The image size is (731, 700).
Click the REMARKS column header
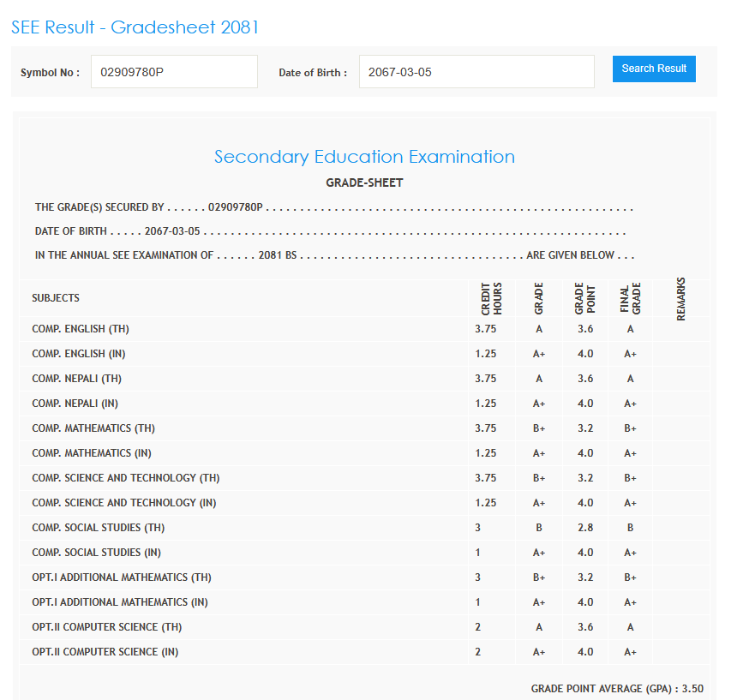681,298
